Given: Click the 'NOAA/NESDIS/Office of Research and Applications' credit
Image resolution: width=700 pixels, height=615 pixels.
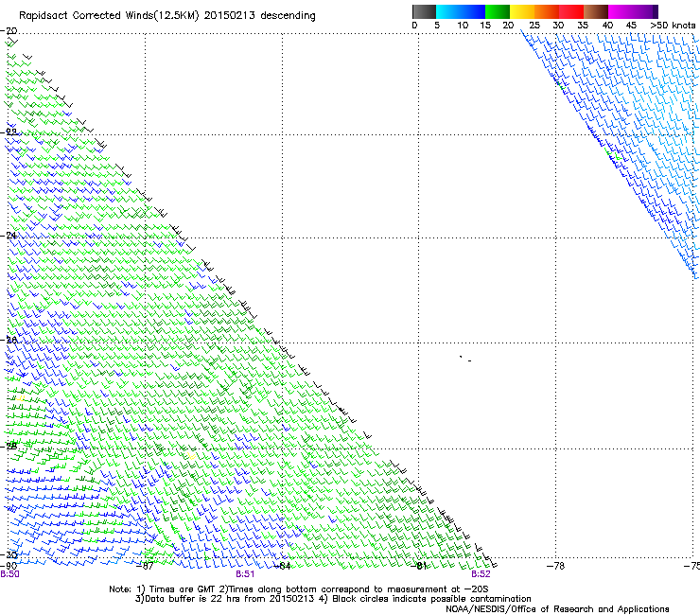Looking at the screenshot, I should point(557,609).
